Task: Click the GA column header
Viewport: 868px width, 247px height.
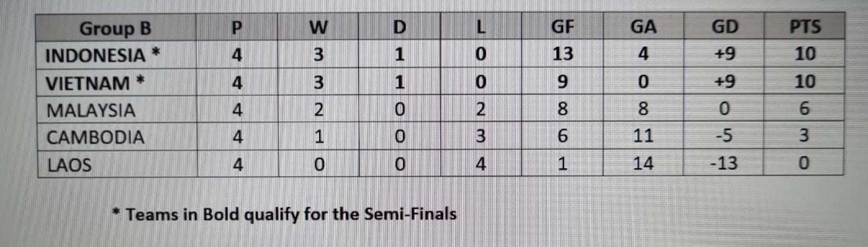Action: coord(643,27)
